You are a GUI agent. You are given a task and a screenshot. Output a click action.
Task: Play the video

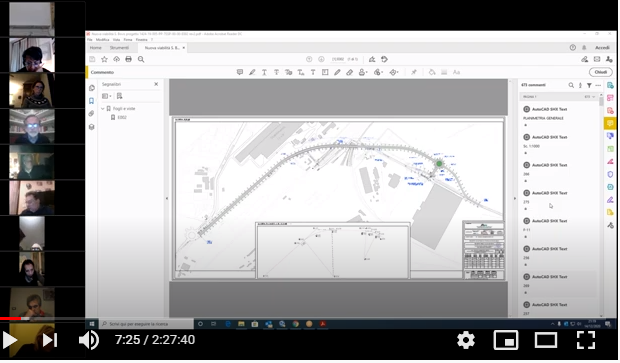pyautogui.click(x=10, y=340)
